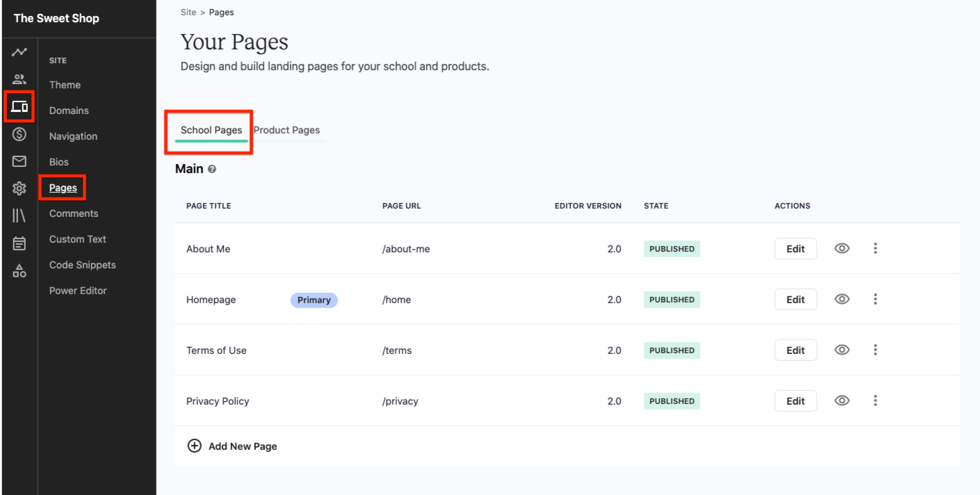Click the Page Title column header
The height and width of the screenshot is (495, 980).
coord(209,206)
